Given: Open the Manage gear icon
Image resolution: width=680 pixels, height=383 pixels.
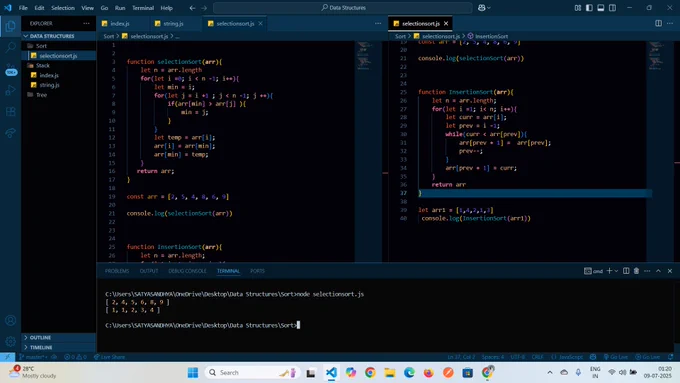Looking at the screenshot, I should pos(10,341).
